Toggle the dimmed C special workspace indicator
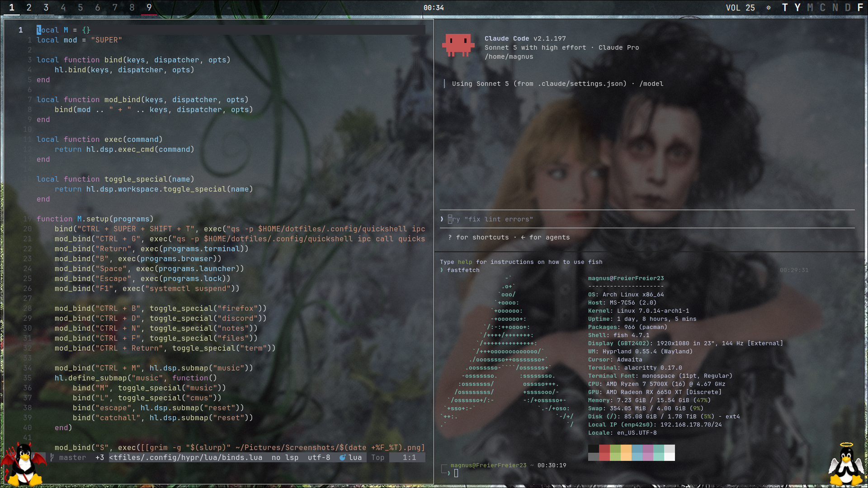The height and width of the screenshot is (488, 868). (x=823, y=8)
